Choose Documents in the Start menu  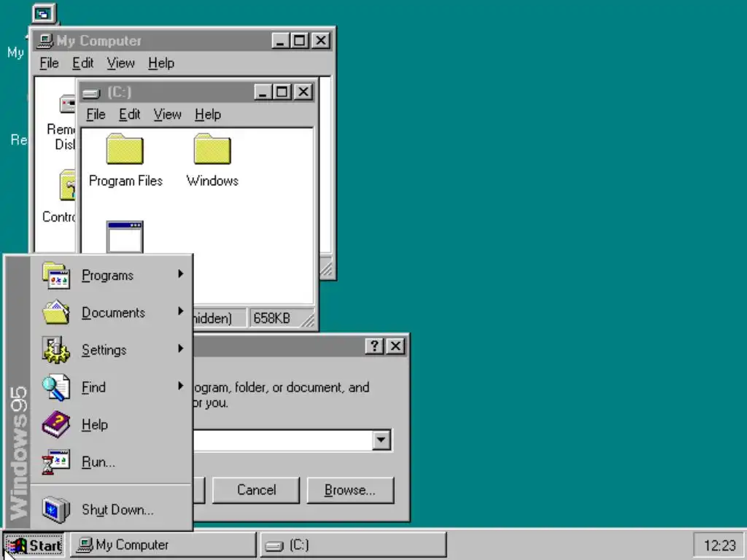[x=112, y=312]
